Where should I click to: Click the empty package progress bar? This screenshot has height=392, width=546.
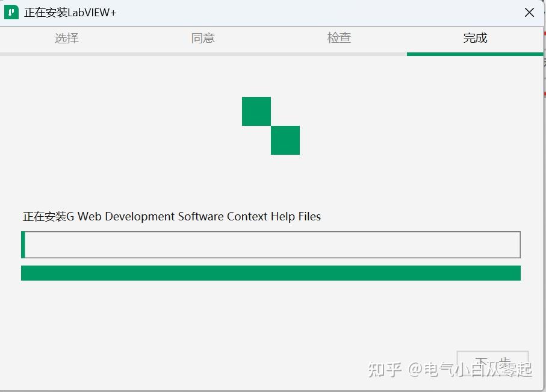coord(270,244)
